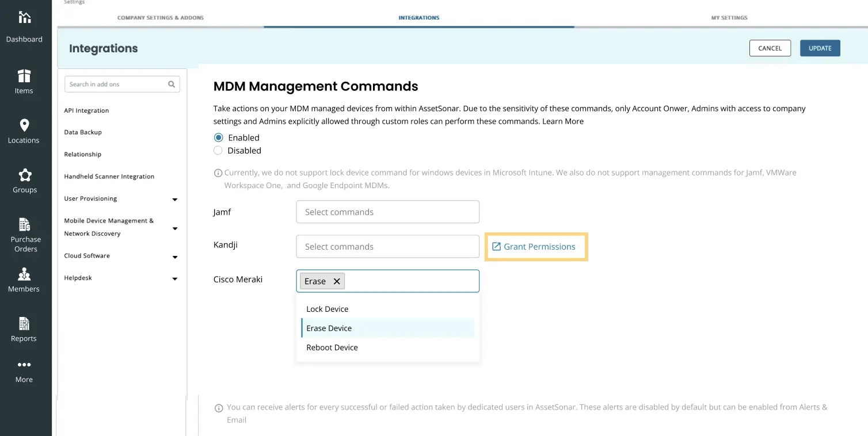
Task: Click the Update button
Action: 820,48
